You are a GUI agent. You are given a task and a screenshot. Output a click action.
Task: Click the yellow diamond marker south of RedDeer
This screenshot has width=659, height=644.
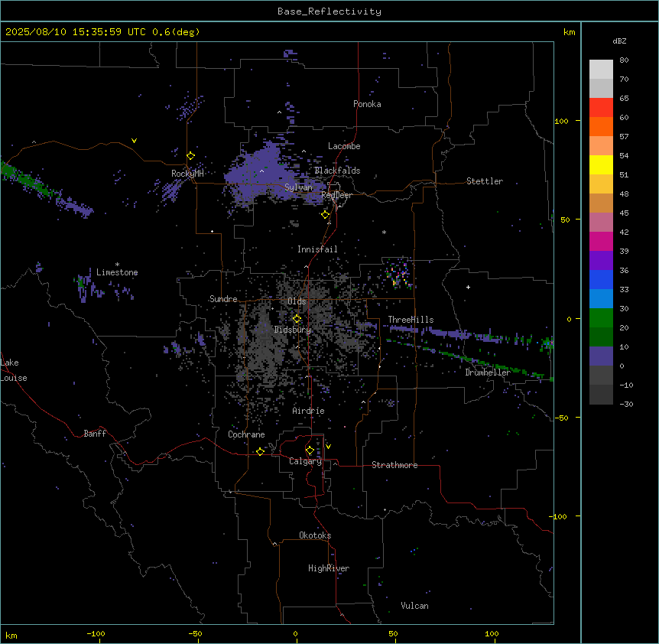pos(326,215)
